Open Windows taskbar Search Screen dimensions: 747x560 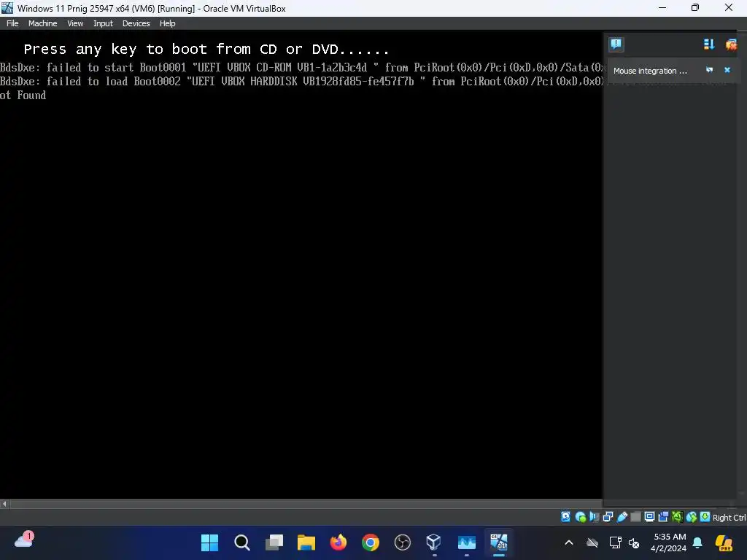tap(242, 542)
